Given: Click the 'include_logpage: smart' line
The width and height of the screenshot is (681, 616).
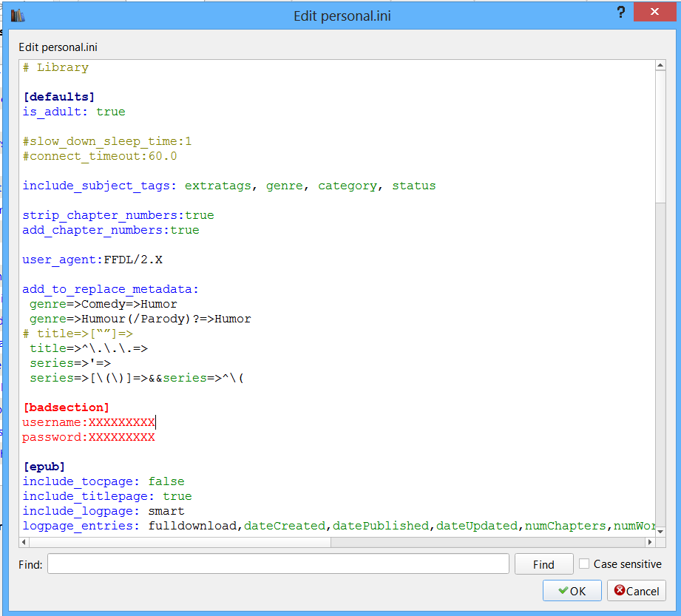Looking at the screenshot, I should tap(104, 511).
